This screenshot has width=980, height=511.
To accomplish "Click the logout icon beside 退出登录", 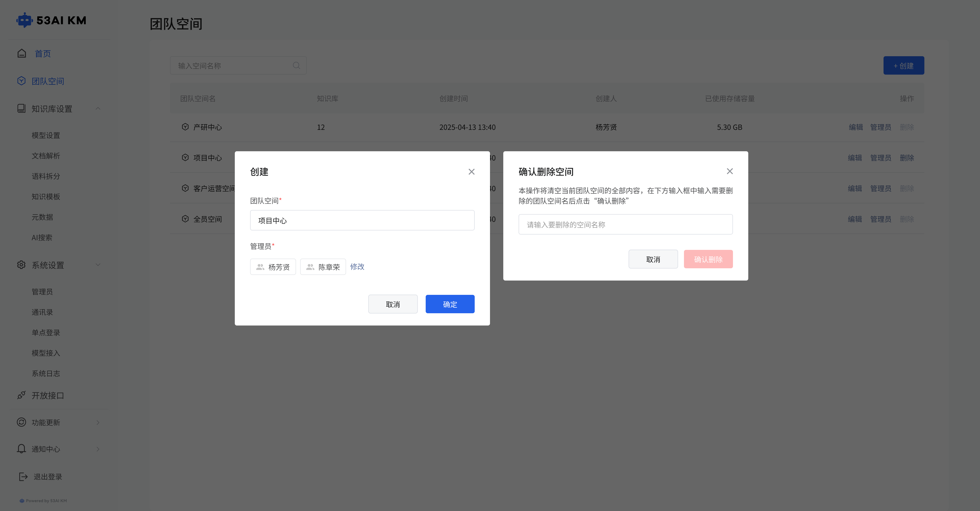I will pos(23,476).
